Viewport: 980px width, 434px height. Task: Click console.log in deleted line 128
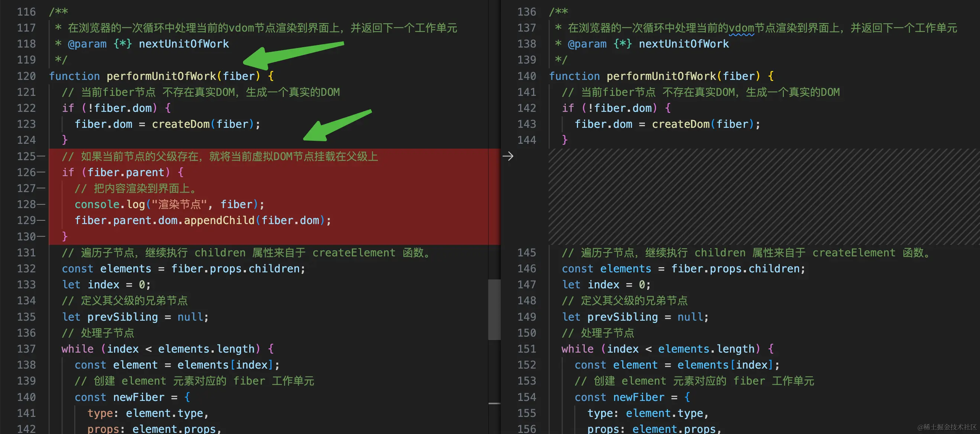click(x=110, y=205)
